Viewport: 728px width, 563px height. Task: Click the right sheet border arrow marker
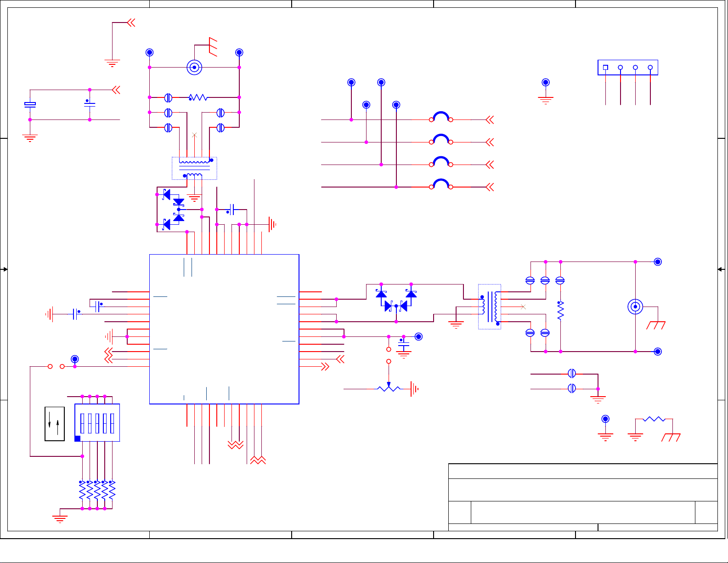pos(721,269)
